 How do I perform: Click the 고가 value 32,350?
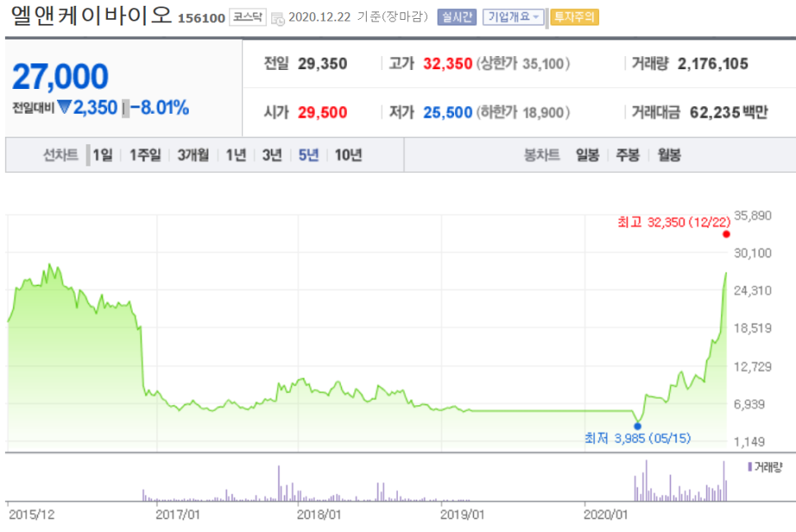click(x=447, y=64)
